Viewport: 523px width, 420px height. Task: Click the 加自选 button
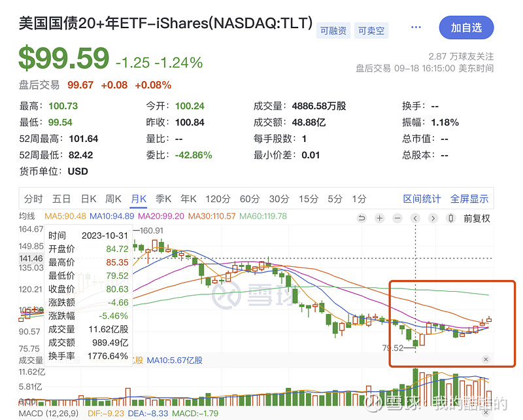tap(466, 27)
